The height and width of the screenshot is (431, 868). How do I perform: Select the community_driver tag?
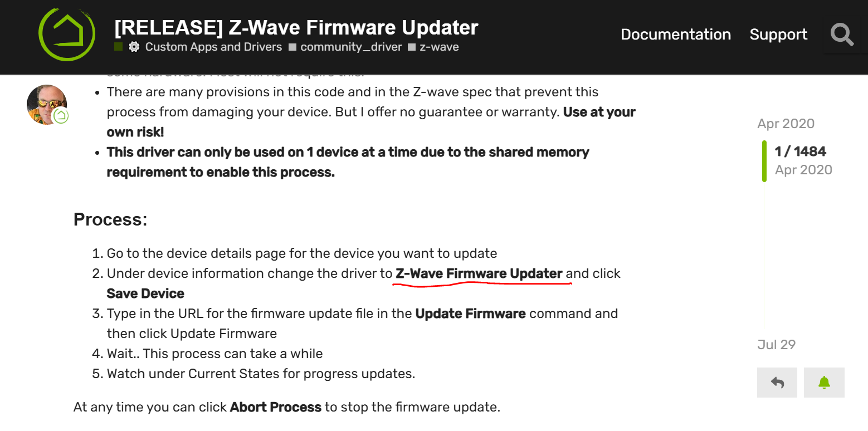point(351,47)
